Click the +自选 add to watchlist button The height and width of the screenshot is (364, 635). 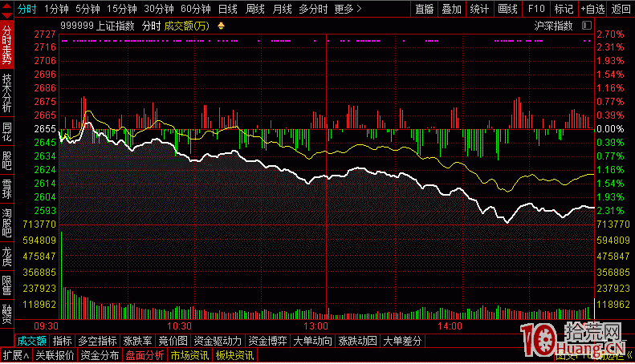[x=592, y=9]
